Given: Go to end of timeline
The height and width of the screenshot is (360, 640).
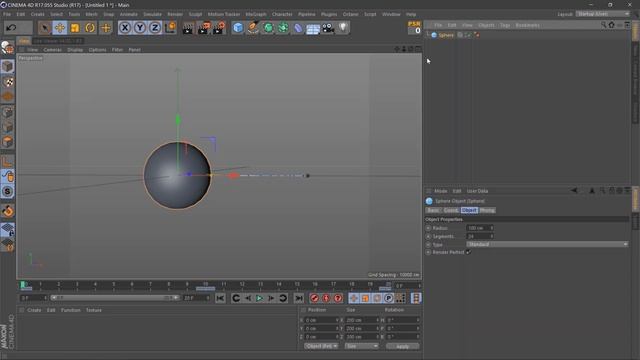Looking at the screenshot, I should pos(299,298).
